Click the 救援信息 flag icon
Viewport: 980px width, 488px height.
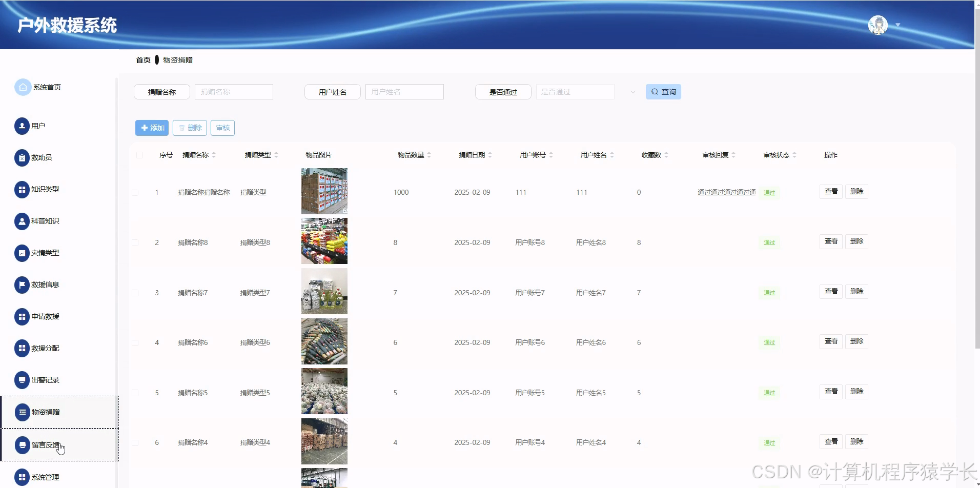tap(22, 285)
